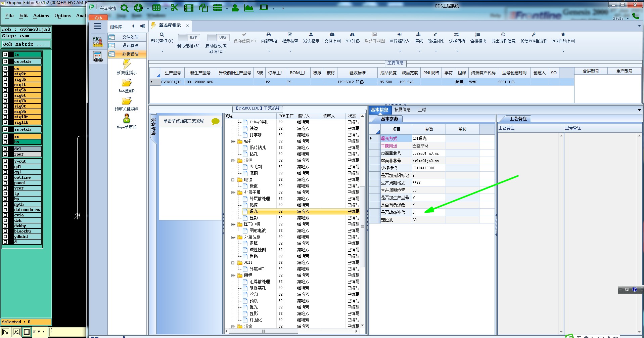This screenshot has height=338, width=644.
Task: Collapse the 沉铜 tree folder
Action: click(233, 161)
